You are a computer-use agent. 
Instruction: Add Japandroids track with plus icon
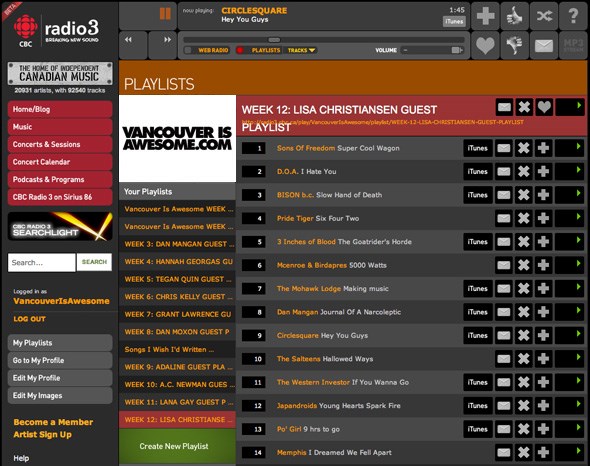pyautogui.click(x=543, y=406)
